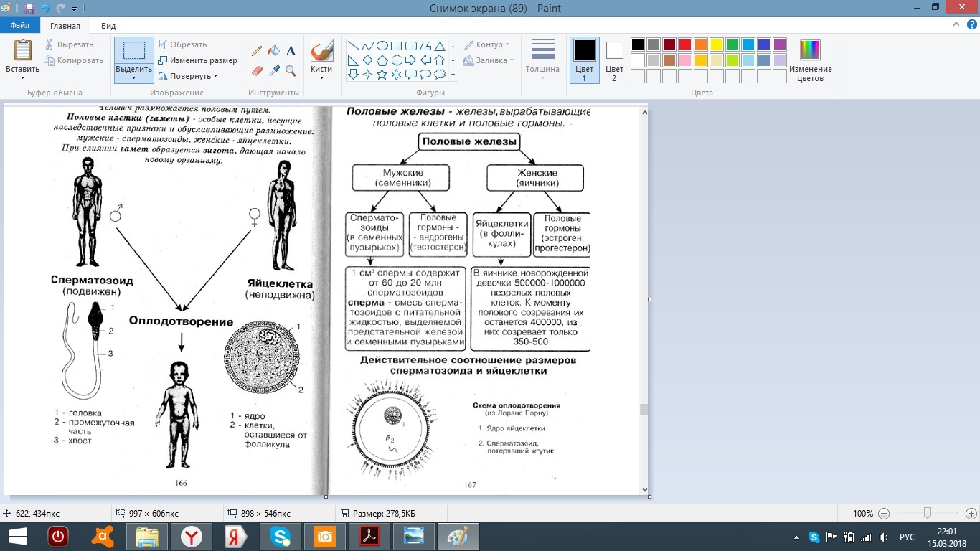Select the Color picker eyedropper tool
Viewport: 980px width, 551px height.
[273, 70]
